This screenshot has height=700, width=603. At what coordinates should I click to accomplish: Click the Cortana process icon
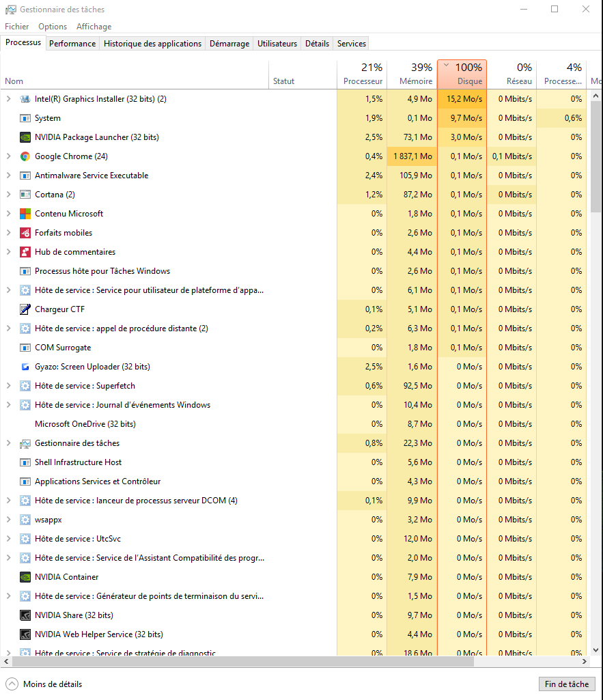(25, 195)
